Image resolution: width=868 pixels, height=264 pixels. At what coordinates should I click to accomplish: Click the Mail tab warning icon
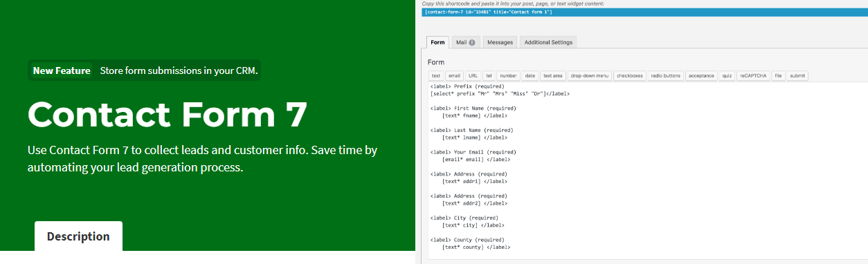pyautogui.click(x=472, y=42)
